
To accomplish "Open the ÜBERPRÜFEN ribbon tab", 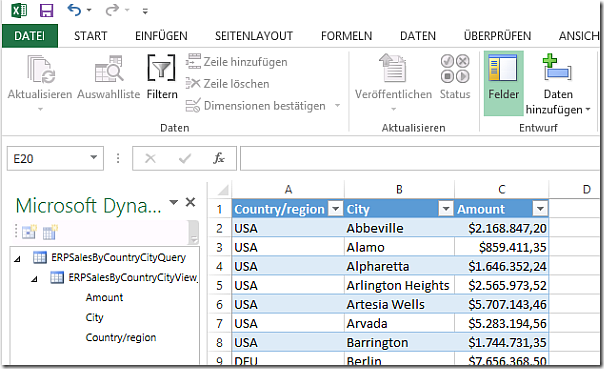I will tap(497, 36).
